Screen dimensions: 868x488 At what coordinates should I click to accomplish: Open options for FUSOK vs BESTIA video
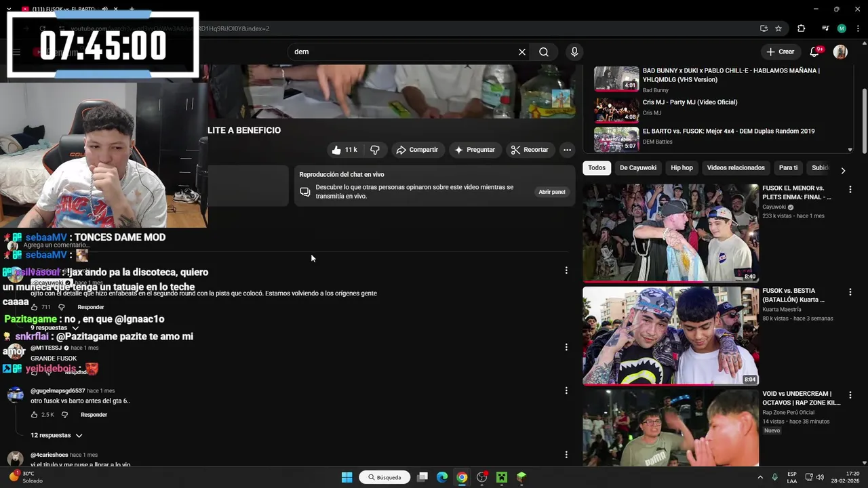point(850,292)
